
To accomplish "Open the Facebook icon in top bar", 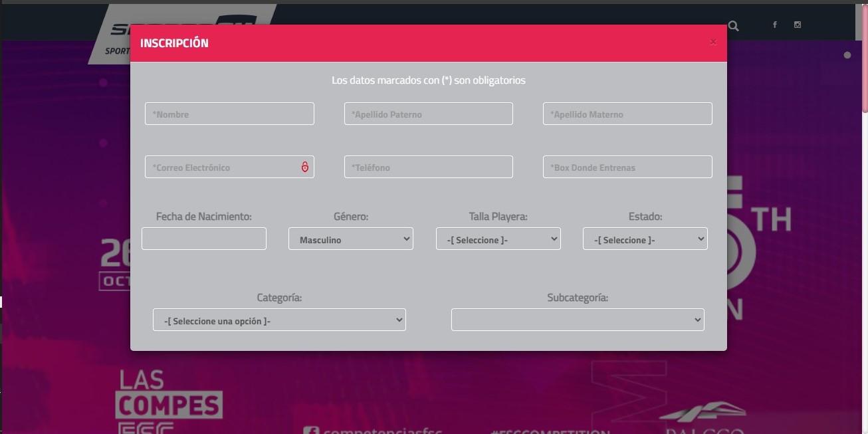I will 774,25.
